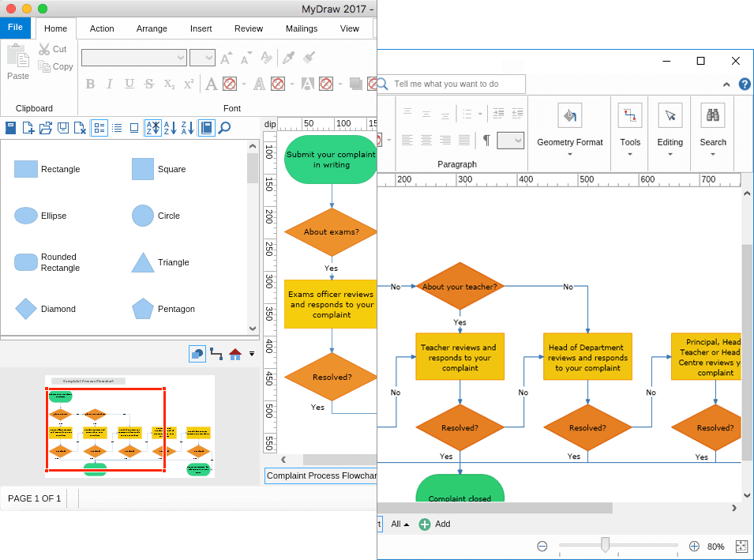Image resolution: width=754 pixels, height=560 pixels.
Task: Expand the Tools dropdown arrow
Action: (630, 155)
